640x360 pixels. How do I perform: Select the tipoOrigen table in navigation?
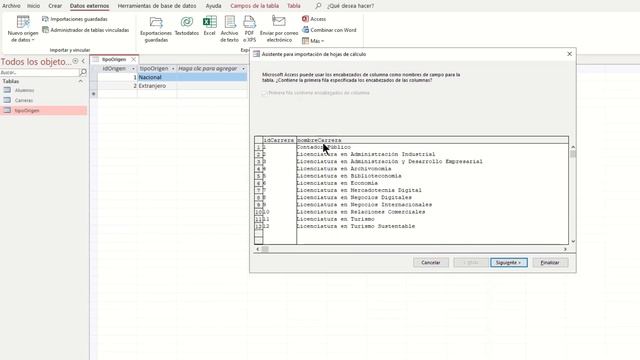(44, 110)
